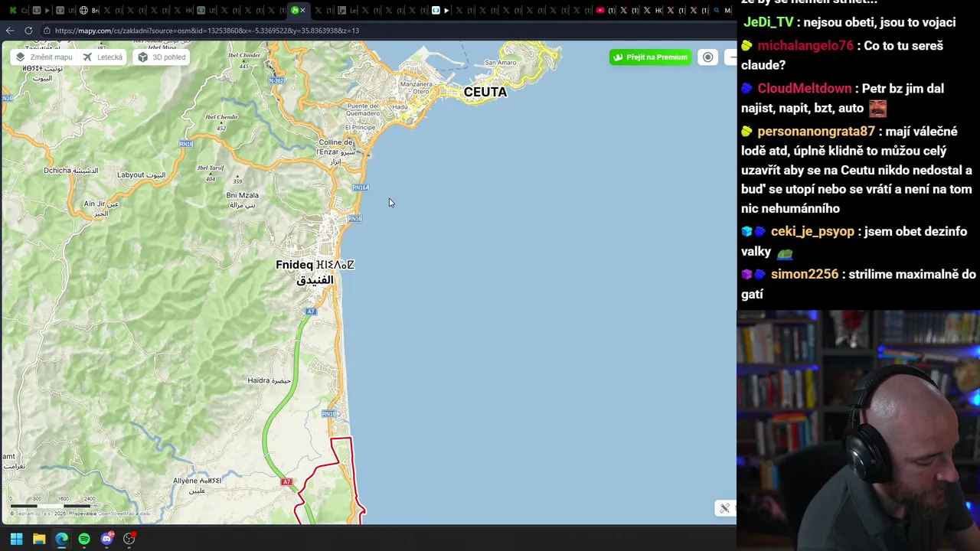Open the Změnit mapu map switcher
Viewport: 980px width, 551px height.
(44, 57)
